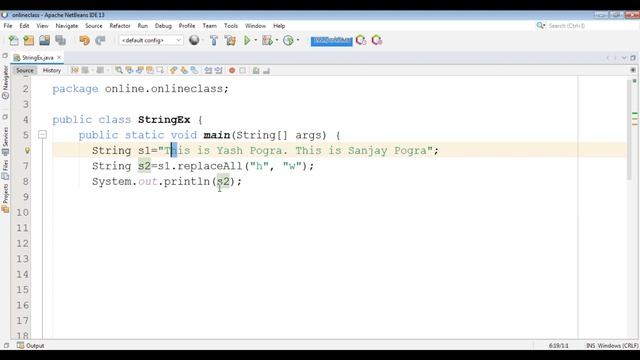Click the Find Selection magnifier icon

(118, 70)
